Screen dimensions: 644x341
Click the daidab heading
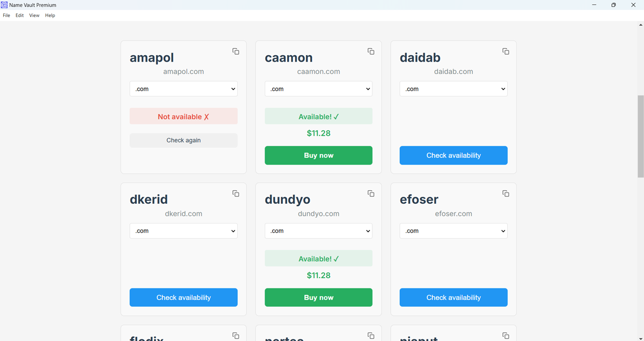pyautogui.click(x=420, y=58)
